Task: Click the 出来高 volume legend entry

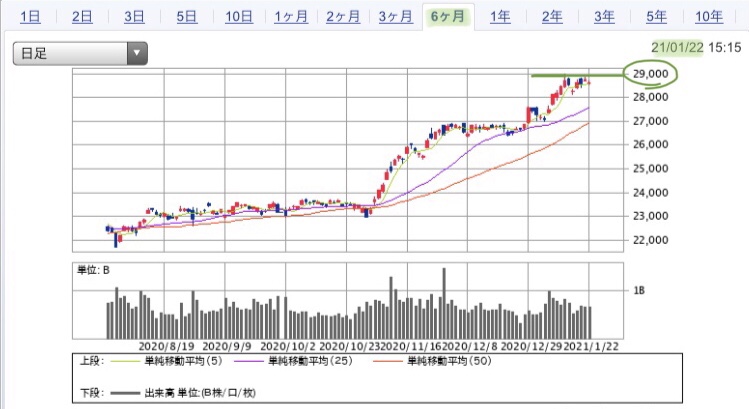Action: click(x=200, y=393)
